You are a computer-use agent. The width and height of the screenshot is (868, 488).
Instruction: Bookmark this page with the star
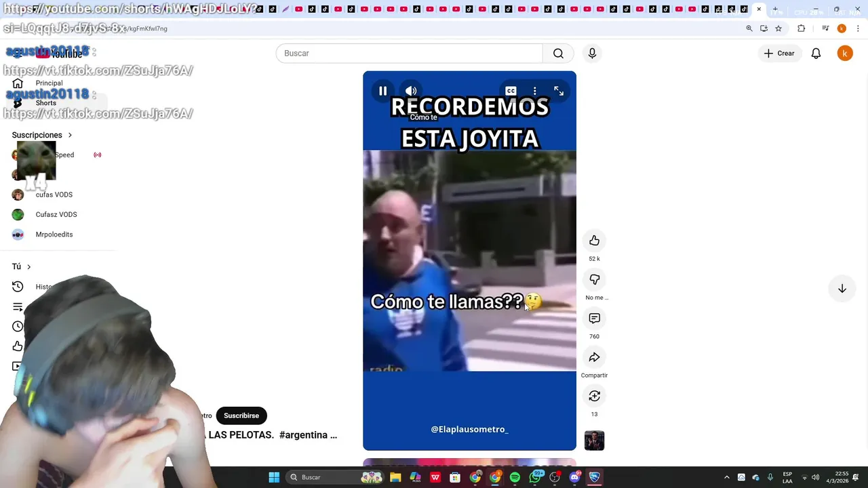click(x=778, y=28)
